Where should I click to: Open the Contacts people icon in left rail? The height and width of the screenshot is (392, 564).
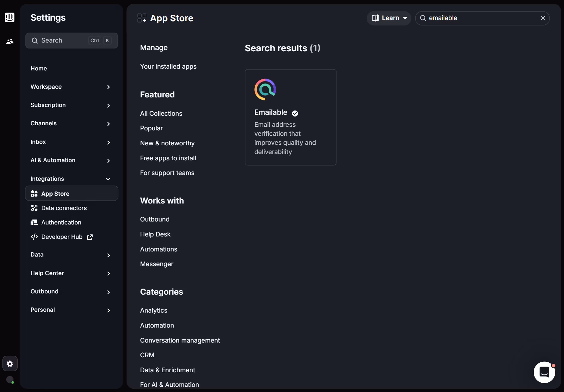tap(10, 42)
